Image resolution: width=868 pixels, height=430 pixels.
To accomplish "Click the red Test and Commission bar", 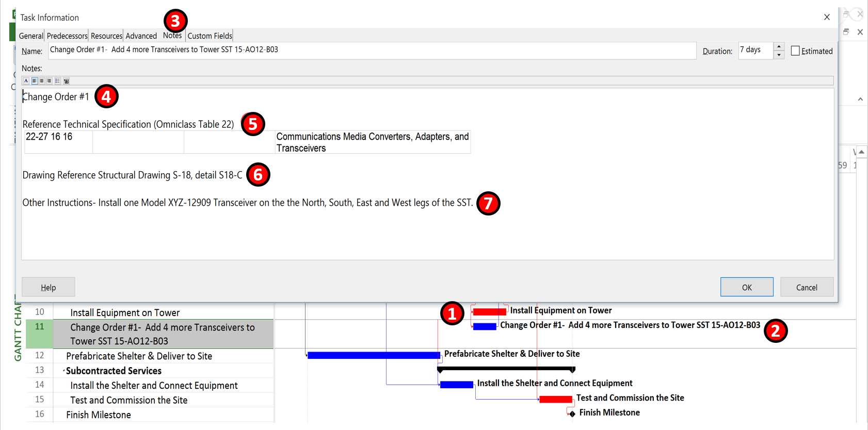I will pyautogui.click(x=555, y=399).
